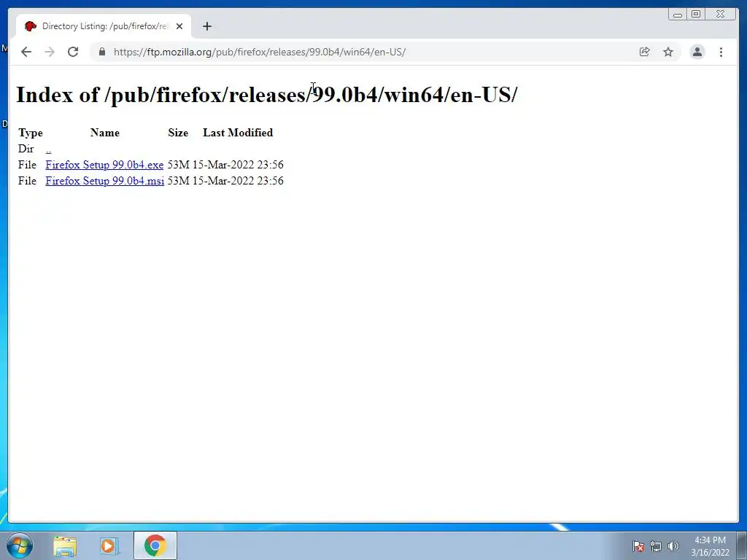Click the Show desktop strip on the taskbar
This screenshot has width=747, height=560.
[x=742, y=545]
